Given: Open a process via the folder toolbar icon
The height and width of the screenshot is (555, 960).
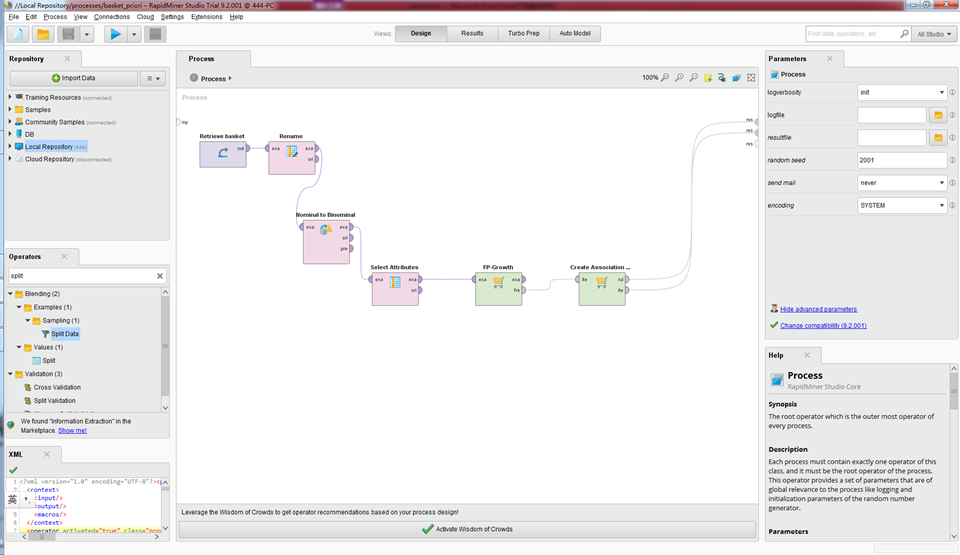Looking at the screenshot, I should click(43, 34).
